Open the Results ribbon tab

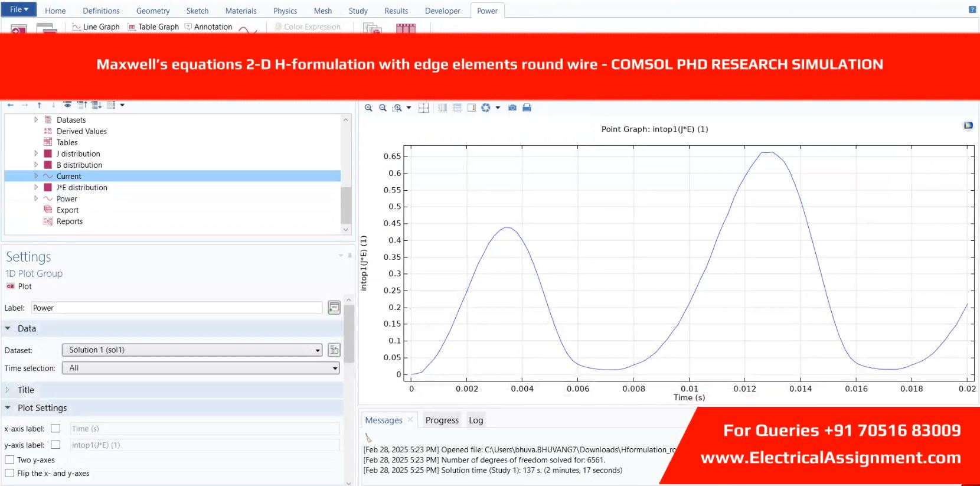pos(396,11)
